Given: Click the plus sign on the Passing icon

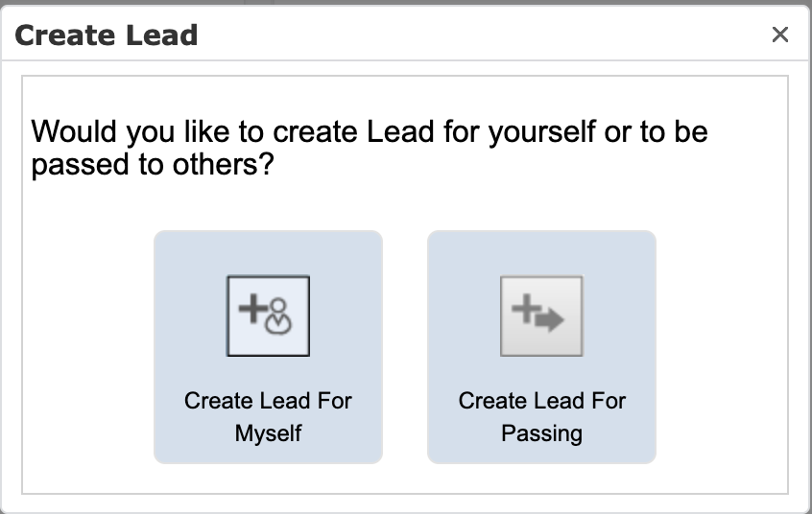Looking at the screenshot, I should (x=526, y=308).
